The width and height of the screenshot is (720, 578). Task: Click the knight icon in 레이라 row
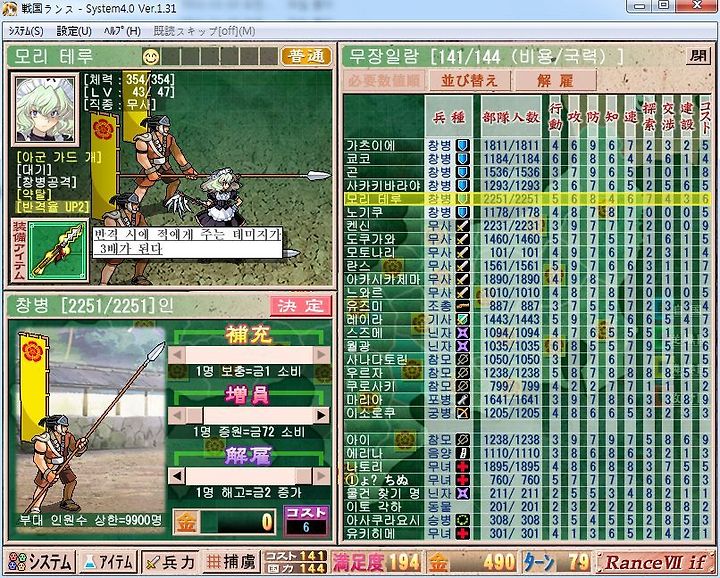pyautogui.click(x=462, y=319)
